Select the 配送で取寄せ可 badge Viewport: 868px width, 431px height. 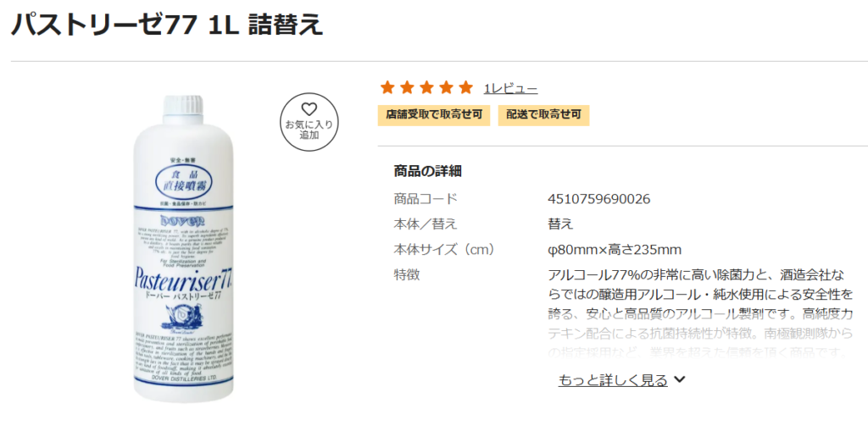click(x=543, y=115)
